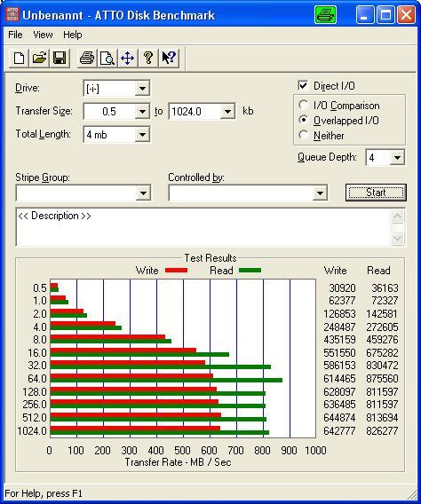Click the Write column header in results
Viewport: 421px width, 504px height.
coord(335,271)
